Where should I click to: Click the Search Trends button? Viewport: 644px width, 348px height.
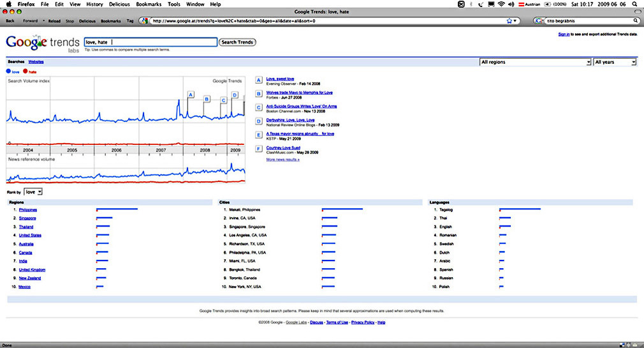pos(237,42)
